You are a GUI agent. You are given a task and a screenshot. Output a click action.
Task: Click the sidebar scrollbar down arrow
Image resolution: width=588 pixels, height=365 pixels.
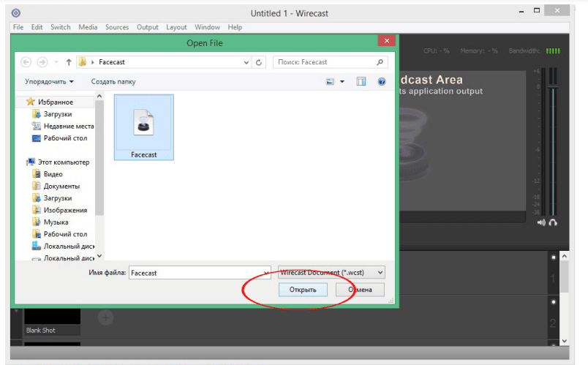tap(99, 256)
